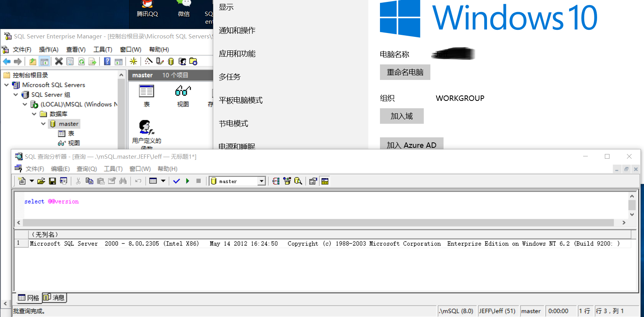Collapse the 数据库 folder node
The height and width of the screenshot is (317, 644).
[x=34, y=114]
